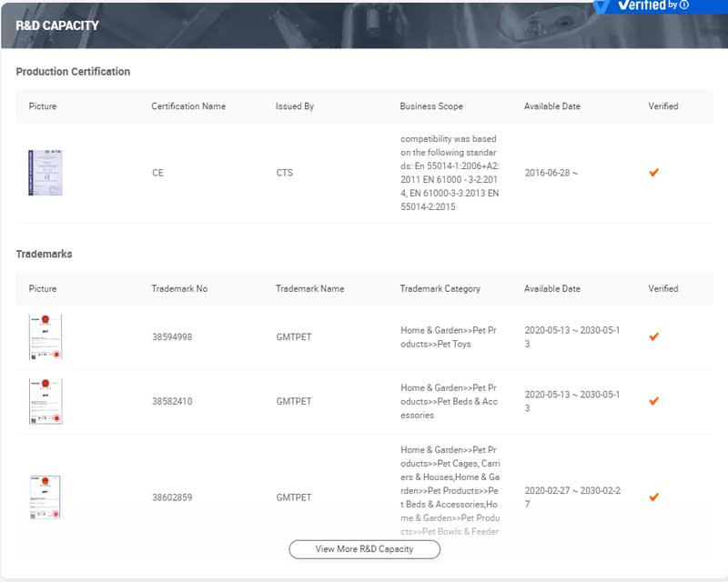728x582 pixels.
Task: Click the orange checkmark for CE certification
Action: (x=653, y=171)
